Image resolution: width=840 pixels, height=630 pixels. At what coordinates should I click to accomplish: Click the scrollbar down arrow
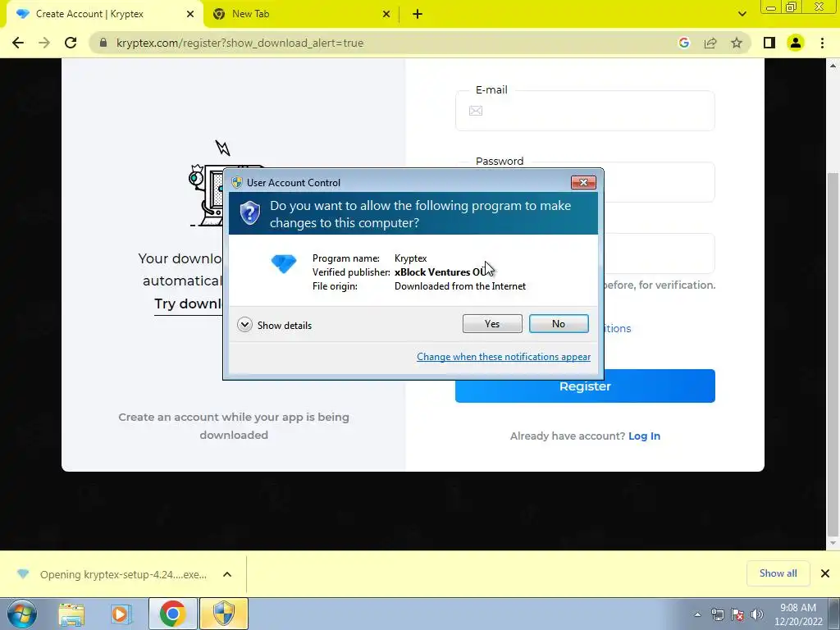pos(833,543)
